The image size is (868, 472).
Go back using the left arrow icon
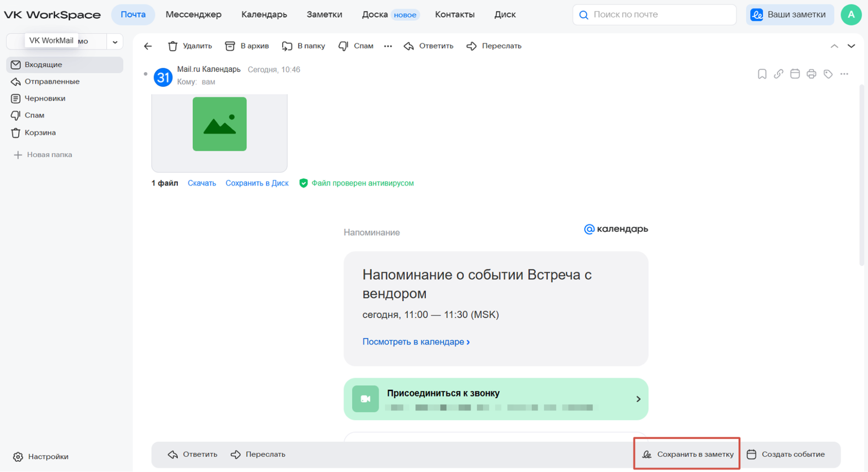(x=148, y=46)
